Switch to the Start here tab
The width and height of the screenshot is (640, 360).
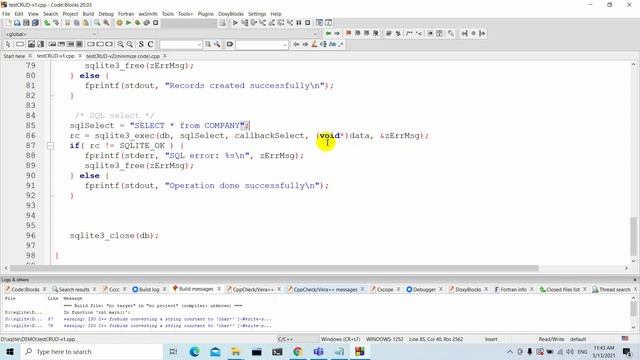14,56
